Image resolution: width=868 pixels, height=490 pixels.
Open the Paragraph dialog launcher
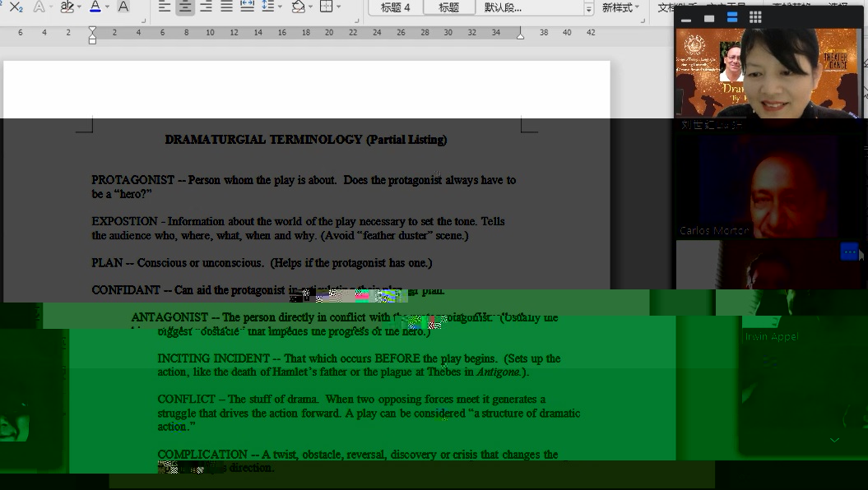pos(356,21)
